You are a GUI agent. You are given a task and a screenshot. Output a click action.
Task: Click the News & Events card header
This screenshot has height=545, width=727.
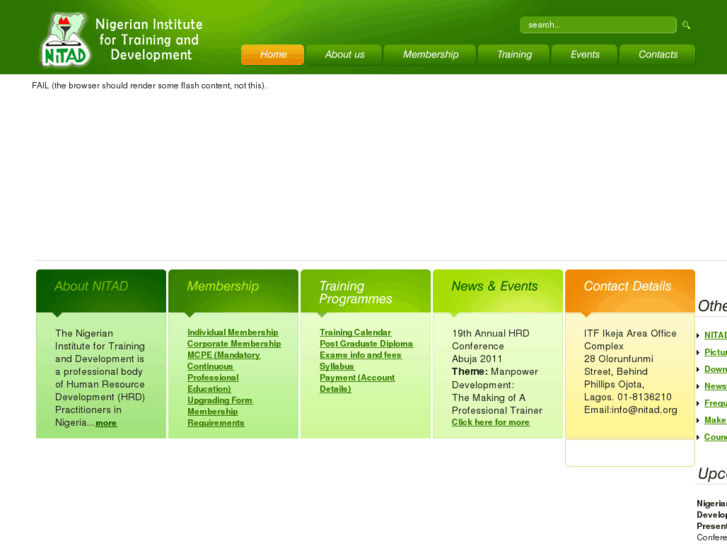[498, 291]
